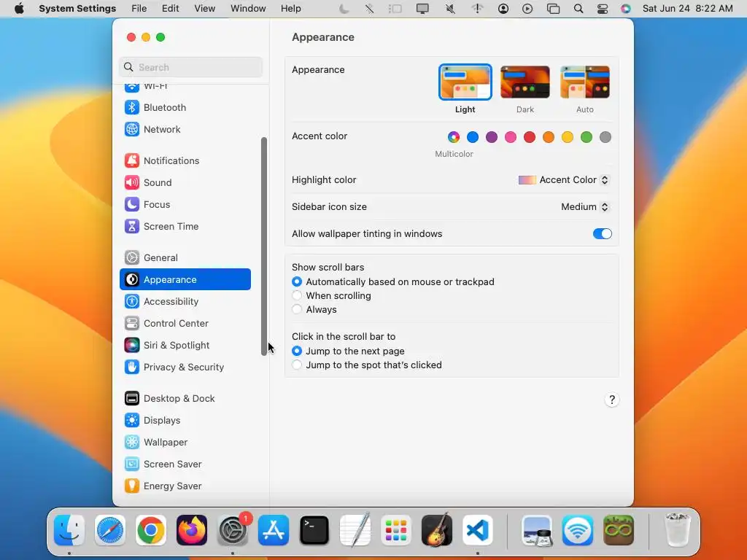This screenshot has height=560, width=747.
Task: Open Energy Saver settings
Action: [x=185, y=486]
